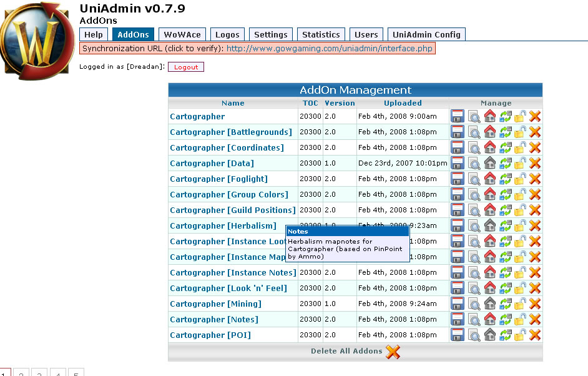Click magnifier icon for Cartographer [Guild Positions]

coord(474,210)
